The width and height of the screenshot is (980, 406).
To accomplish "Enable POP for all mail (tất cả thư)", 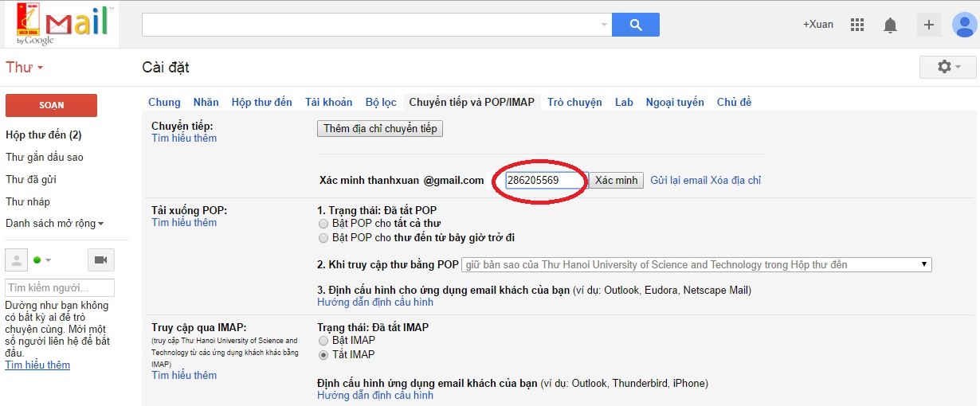I will coord(323,224).
